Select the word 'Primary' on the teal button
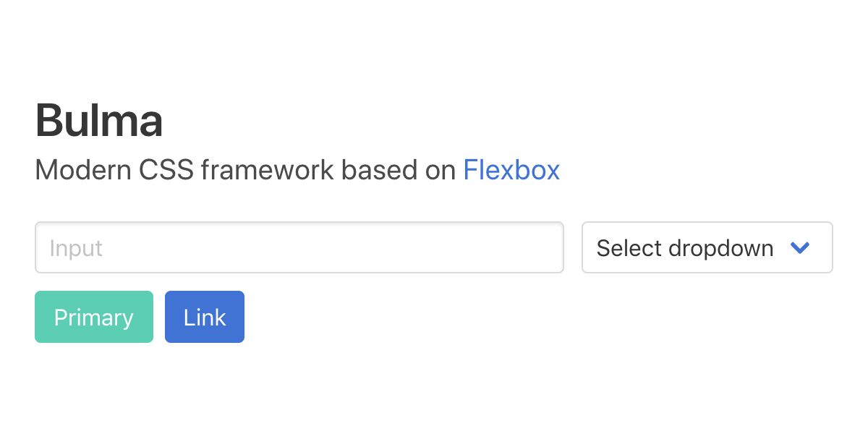The height and width of the screenshot is (434, 868). point(94,318)
